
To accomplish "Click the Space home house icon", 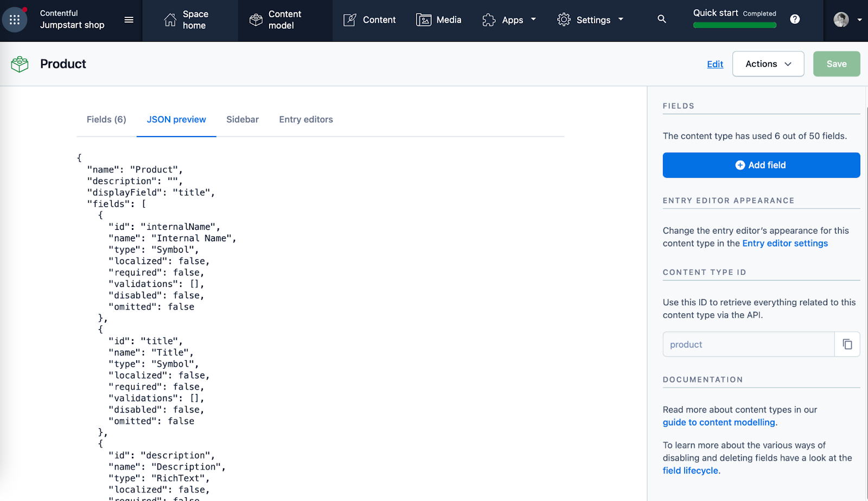I will 169,20.
